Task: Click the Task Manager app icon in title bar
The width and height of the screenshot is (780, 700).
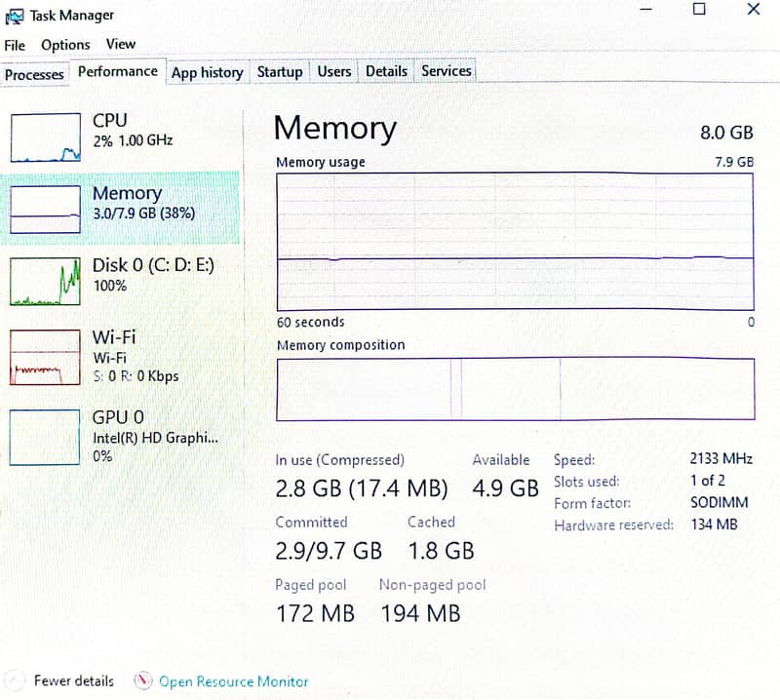Action: point(15,16)
